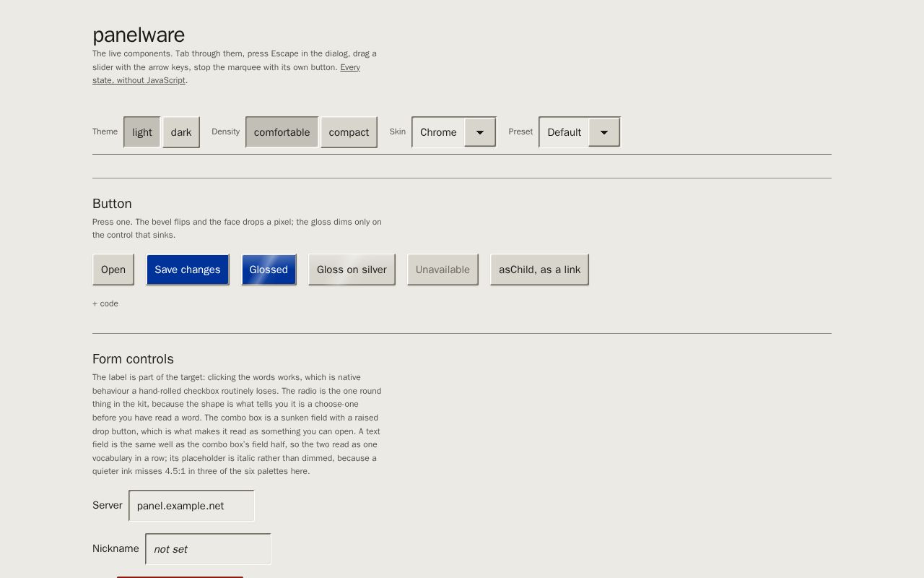Click the Gloss on silver button
The width and height of the screenshot is (924, 578).
tap(352, 269)
